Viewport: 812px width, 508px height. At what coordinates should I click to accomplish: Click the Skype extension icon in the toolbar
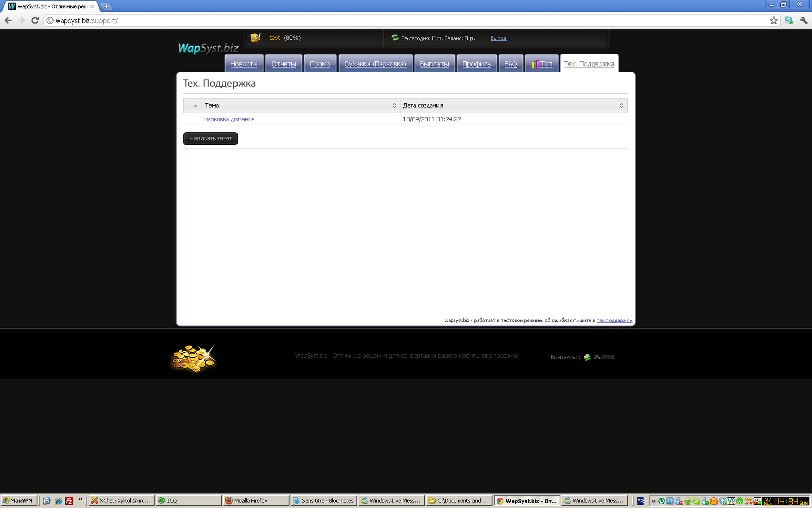(x=789, y=21)
